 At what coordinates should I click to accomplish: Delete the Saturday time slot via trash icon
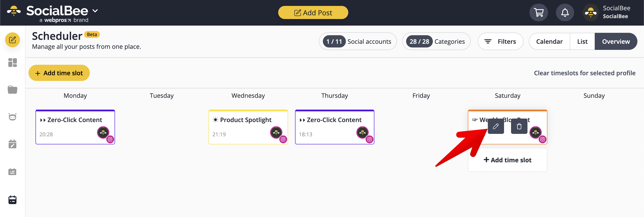pos(519,126)
